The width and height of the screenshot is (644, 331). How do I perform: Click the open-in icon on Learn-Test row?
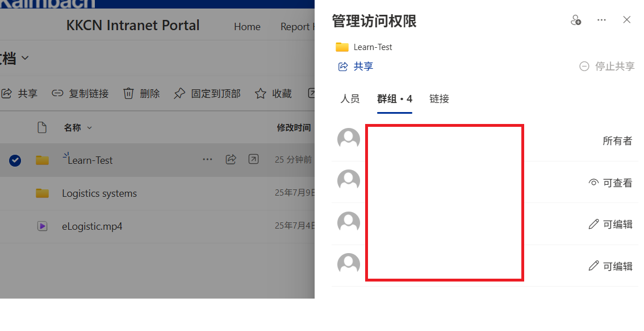click(253, 159)
